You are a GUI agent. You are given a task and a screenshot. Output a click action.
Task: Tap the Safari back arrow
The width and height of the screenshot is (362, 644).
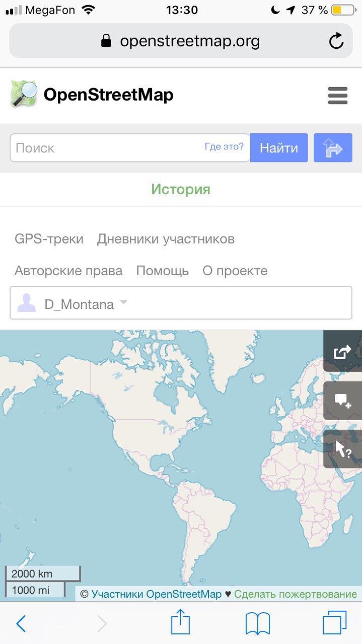point(21,624)
